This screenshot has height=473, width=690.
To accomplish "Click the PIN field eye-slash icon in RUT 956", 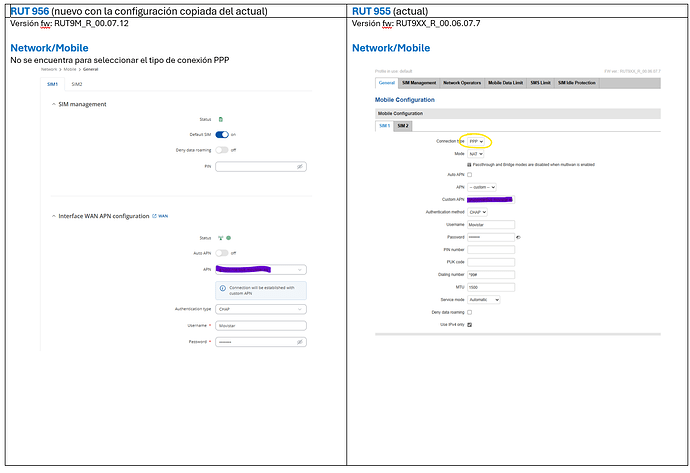I will pos(300,167).
